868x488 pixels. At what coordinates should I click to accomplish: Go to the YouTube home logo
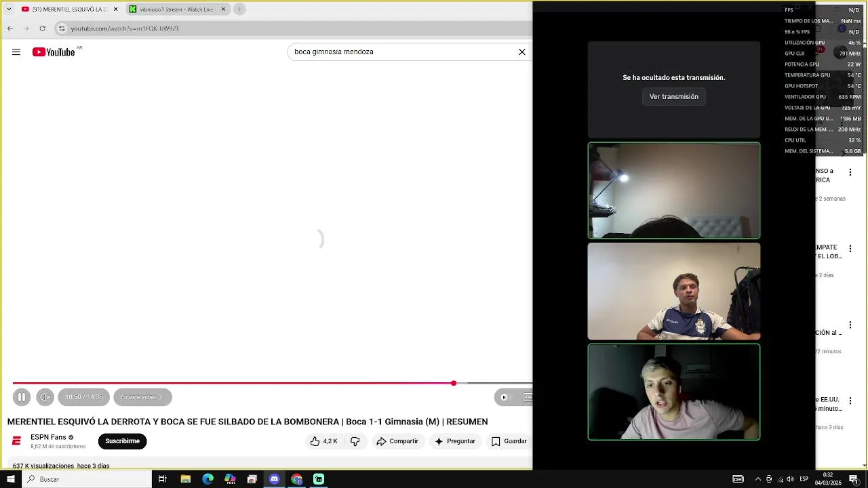(54, 52)
